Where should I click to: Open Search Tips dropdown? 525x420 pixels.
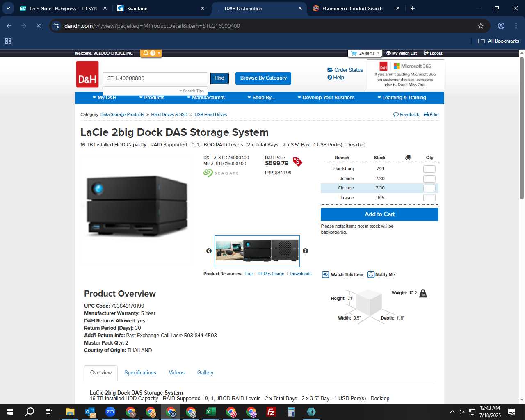pyautogui.click(x=192, y=91)
